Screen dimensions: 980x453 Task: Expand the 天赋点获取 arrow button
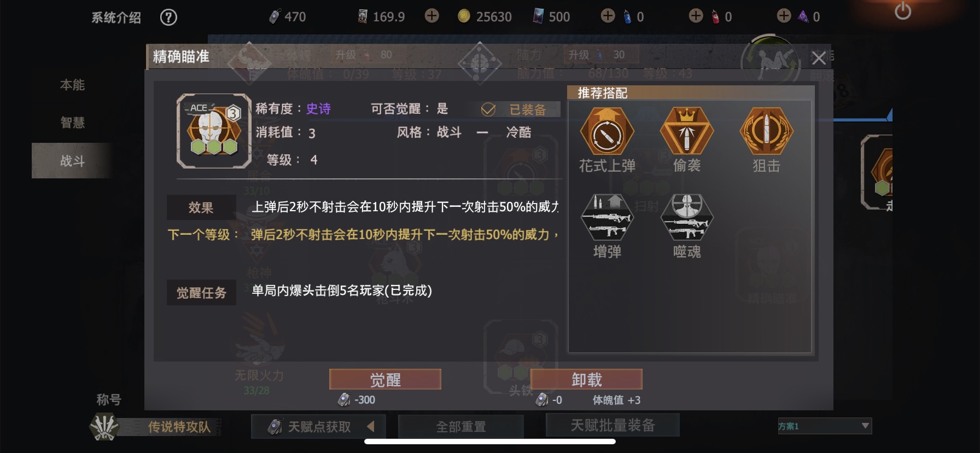(371, 426)
